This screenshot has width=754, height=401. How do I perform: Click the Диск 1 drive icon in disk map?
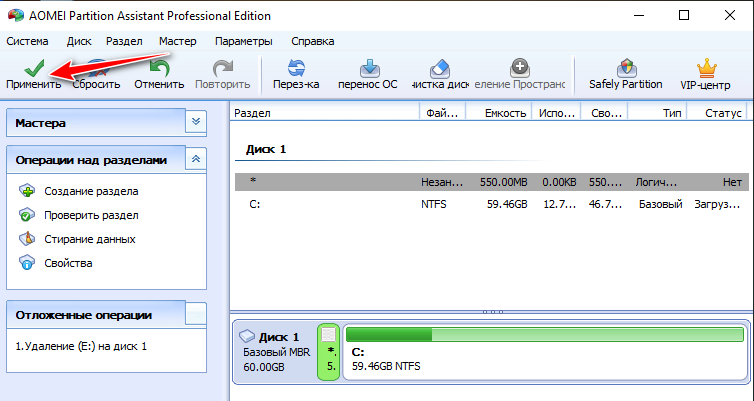tap(247, 336)
